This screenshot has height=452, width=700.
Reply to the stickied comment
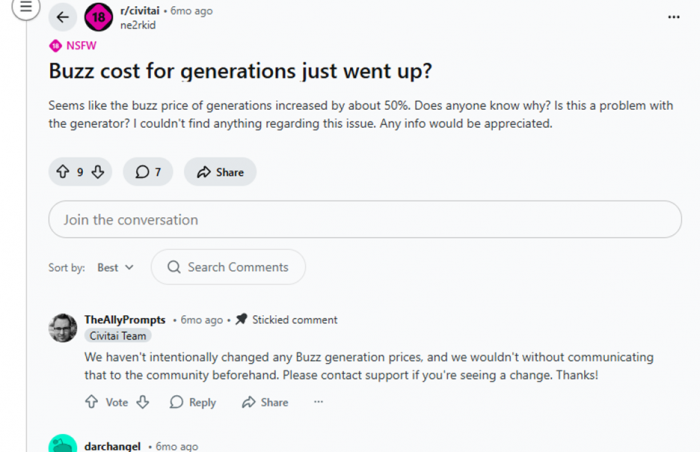193,402
